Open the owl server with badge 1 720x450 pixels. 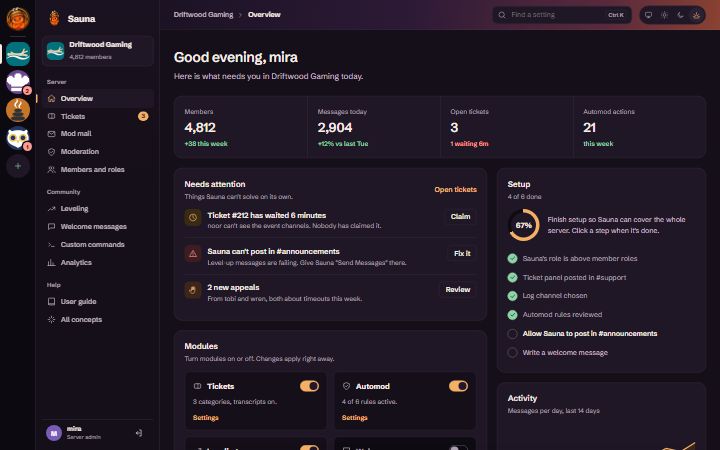pyautogui.click(x=18, y=138)
